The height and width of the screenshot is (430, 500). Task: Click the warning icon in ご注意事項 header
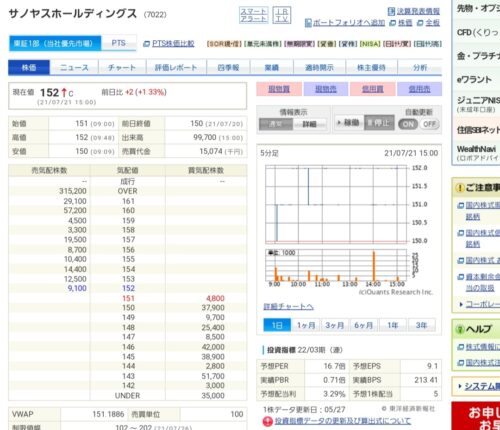pos(459,188)
